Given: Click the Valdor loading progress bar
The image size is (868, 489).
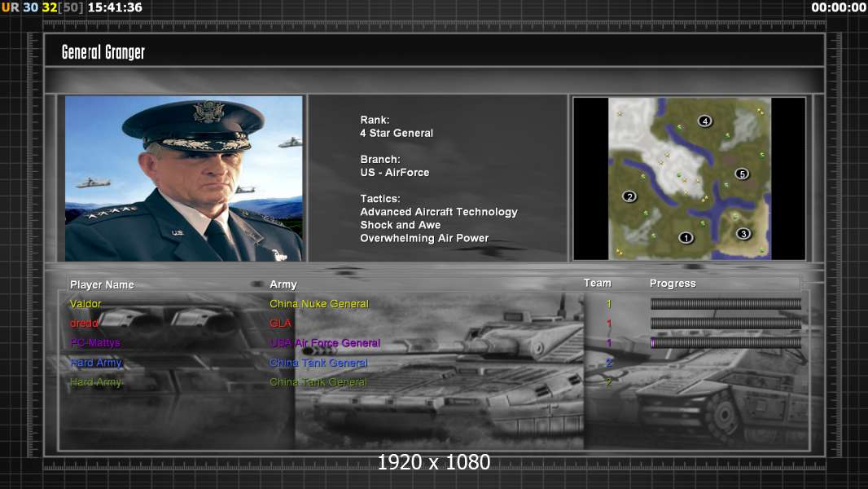Looking at the screenshot, I should point(726,303).
